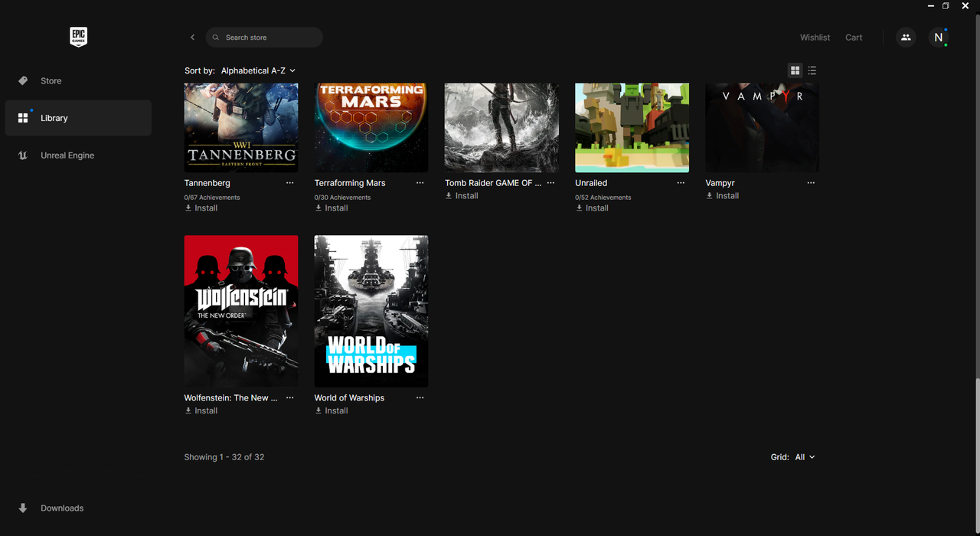Open the Downloads panel
This screenshot has width=980, height=536.
78,508
